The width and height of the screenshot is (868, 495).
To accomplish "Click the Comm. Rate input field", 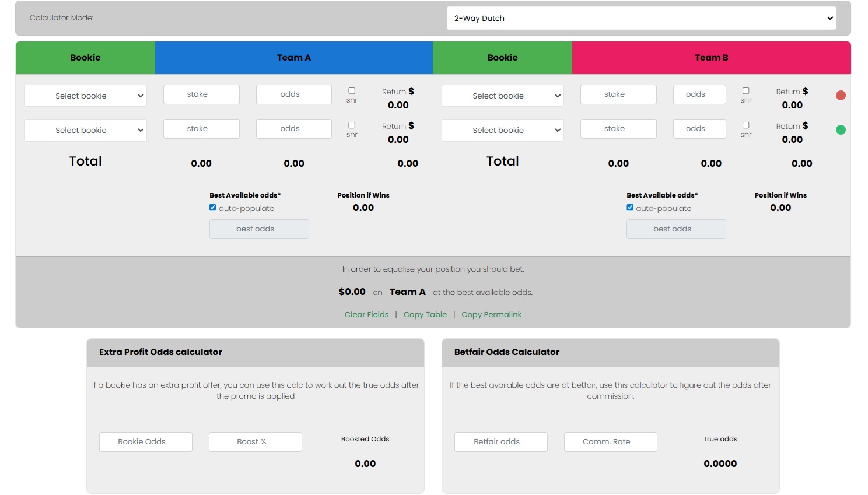I will pyautogui.click(x=610, y=442).
